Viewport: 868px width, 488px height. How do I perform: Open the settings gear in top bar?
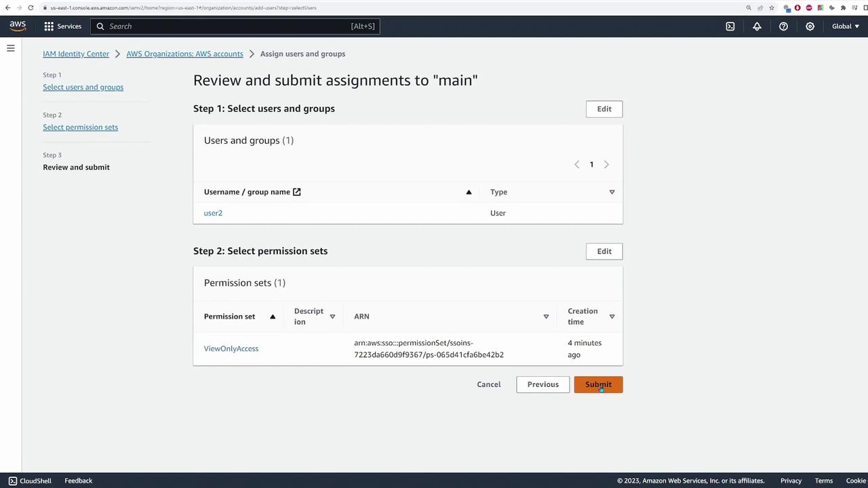810,26
